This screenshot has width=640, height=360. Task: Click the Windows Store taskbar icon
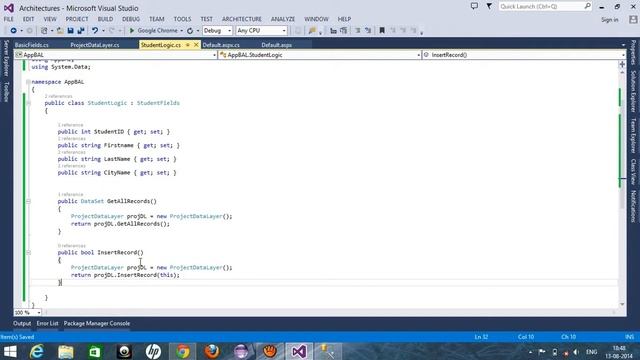[95, 351]
